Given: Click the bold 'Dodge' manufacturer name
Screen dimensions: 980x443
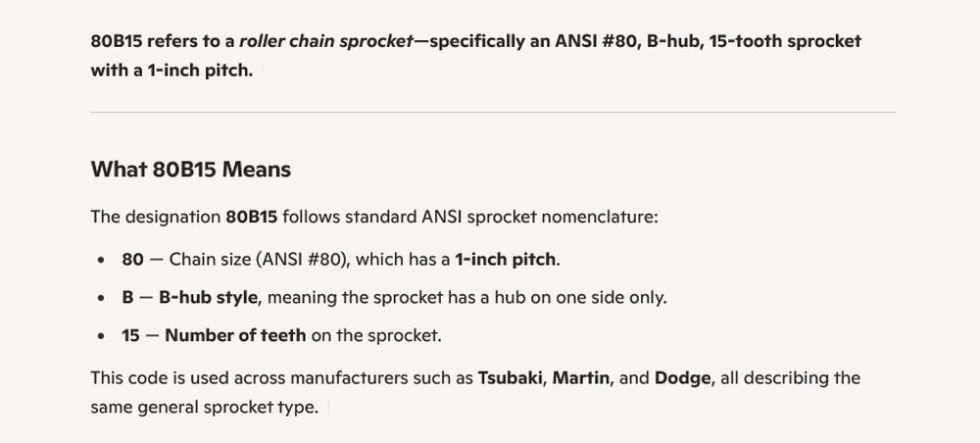Looking at the screenshot, I should click(682, 378).
